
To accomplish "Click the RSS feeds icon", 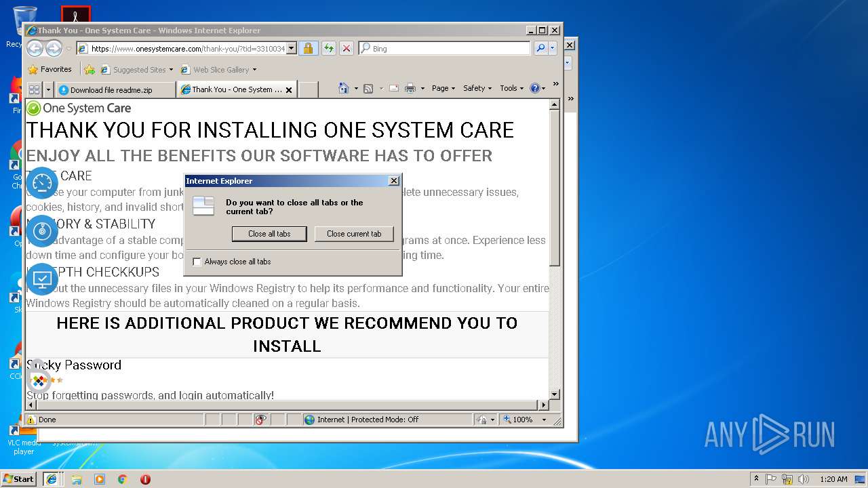I will click(368, 88).
